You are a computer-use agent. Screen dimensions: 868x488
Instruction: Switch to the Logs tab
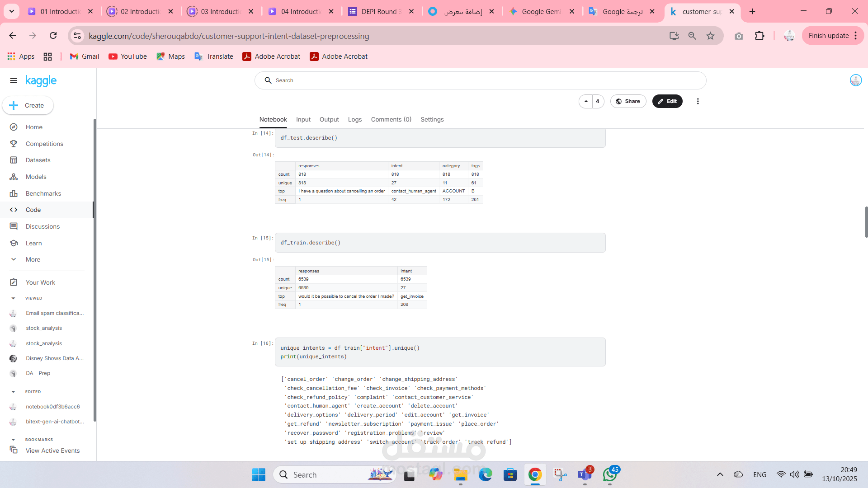[x=354, y=119]
